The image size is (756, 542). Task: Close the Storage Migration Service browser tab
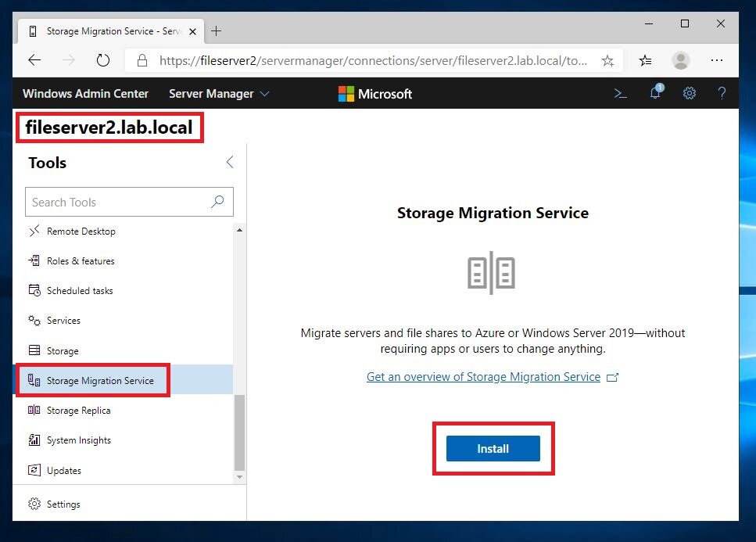[192, 32]
